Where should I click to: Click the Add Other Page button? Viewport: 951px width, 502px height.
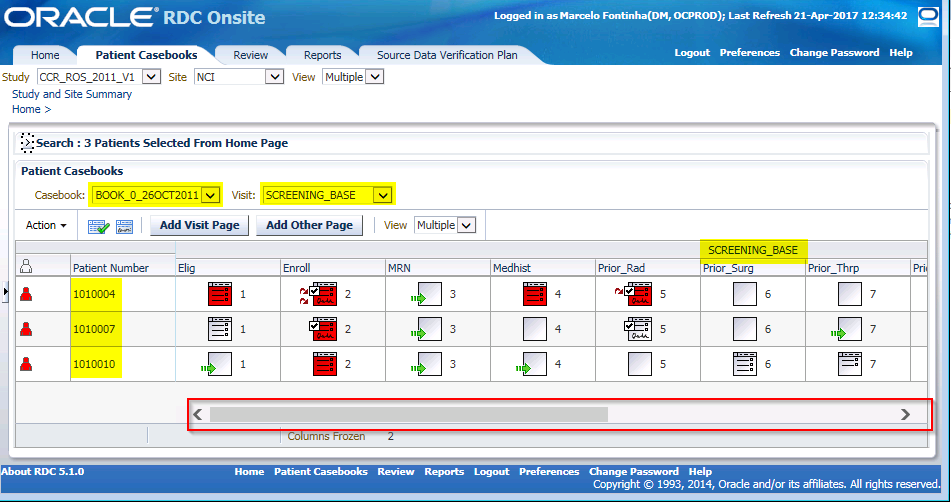pos(309,225)
